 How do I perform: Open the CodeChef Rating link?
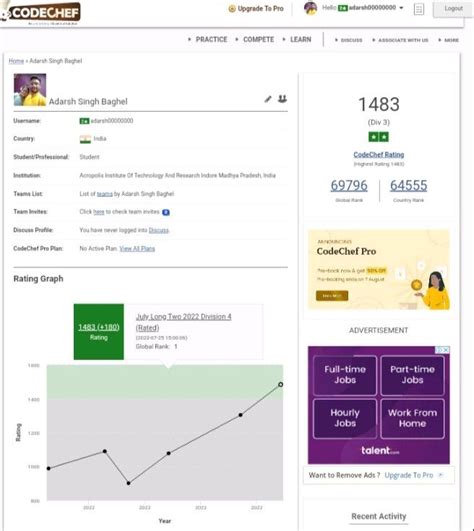tap(379, 155)
